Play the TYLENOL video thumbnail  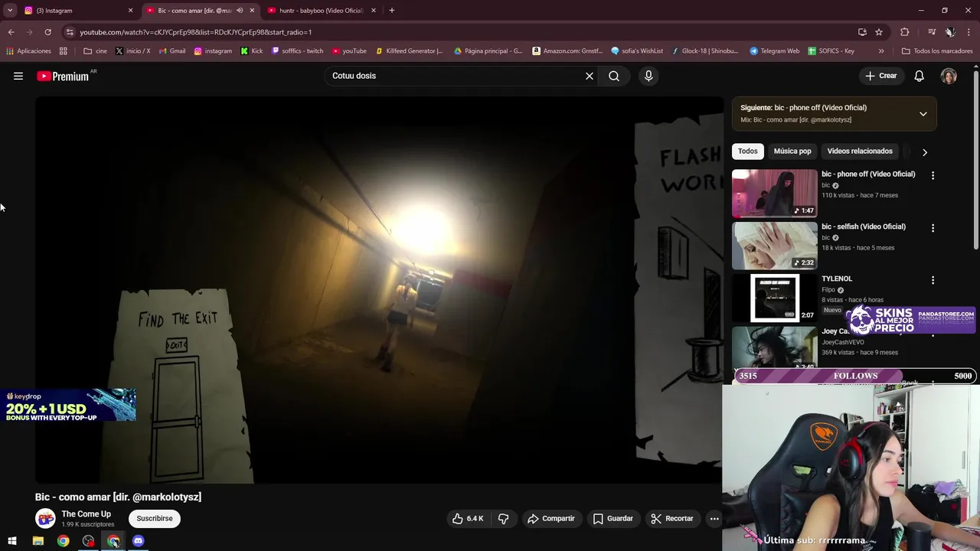775,298
